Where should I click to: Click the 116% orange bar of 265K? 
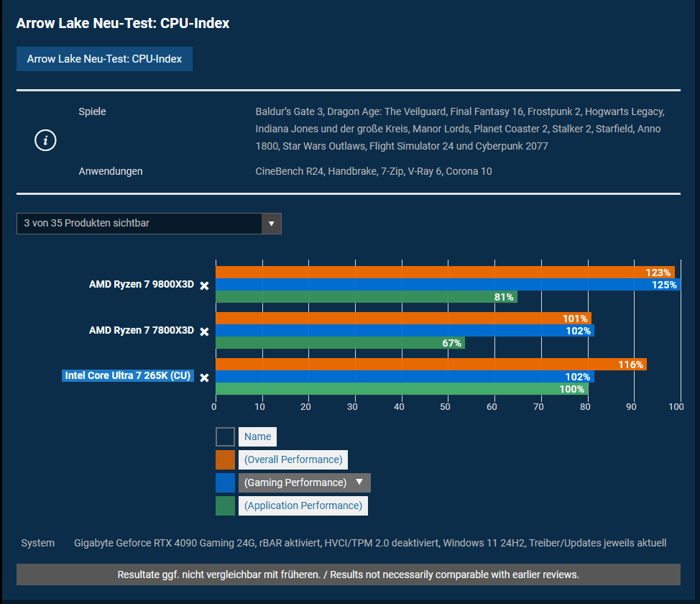(431, 364)
